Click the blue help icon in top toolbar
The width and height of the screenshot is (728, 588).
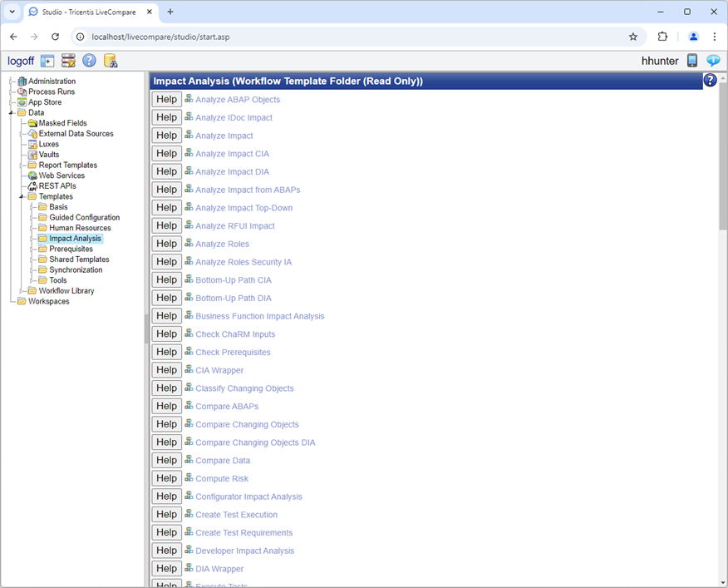89,61
